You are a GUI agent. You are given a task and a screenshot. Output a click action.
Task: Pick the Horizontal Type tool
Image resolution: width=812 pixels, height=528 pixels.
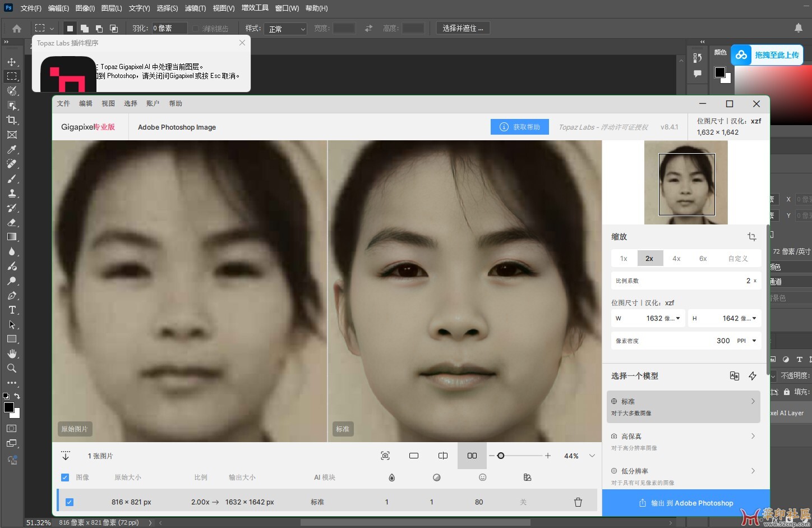click(x=12, y=310)
